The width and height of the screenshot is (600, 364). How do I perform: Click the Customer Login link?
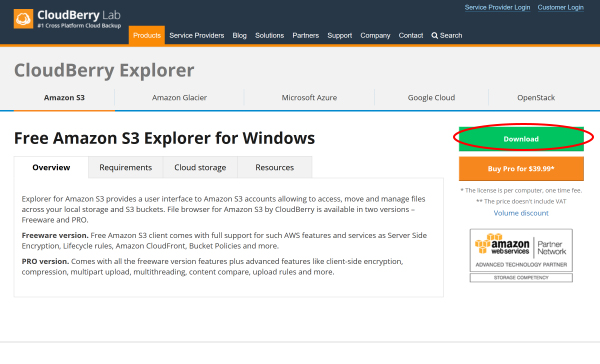561,7
